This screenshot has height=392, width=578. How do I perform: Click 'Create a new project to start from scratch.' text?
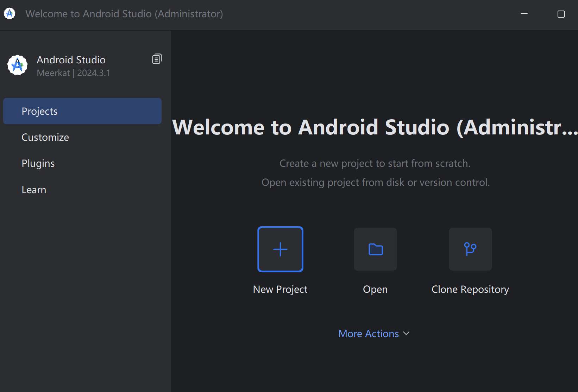[375, 163]
